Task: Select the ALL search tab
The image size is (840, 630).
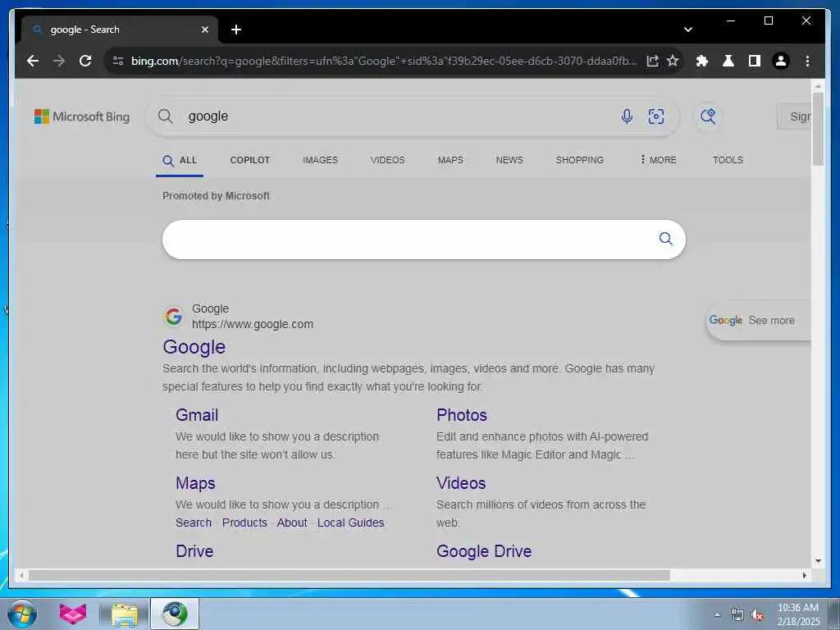Action: point(180,160)
